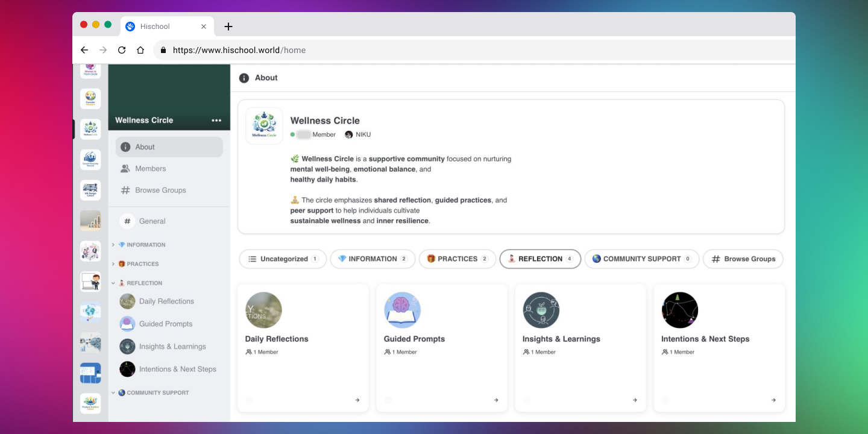Click the arrow icon on the Intentions & Next Steps card
Screen dimensions: 868x434
click(773, 400)
